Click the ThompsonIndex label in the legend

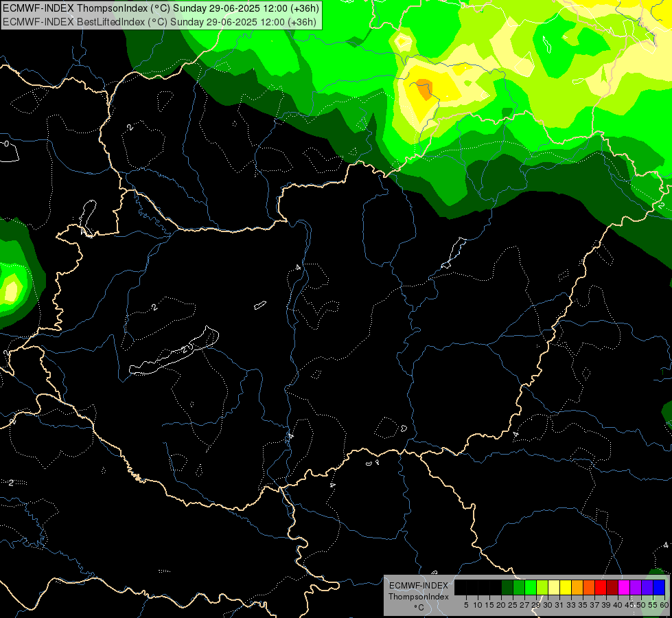tap(419, 597)
